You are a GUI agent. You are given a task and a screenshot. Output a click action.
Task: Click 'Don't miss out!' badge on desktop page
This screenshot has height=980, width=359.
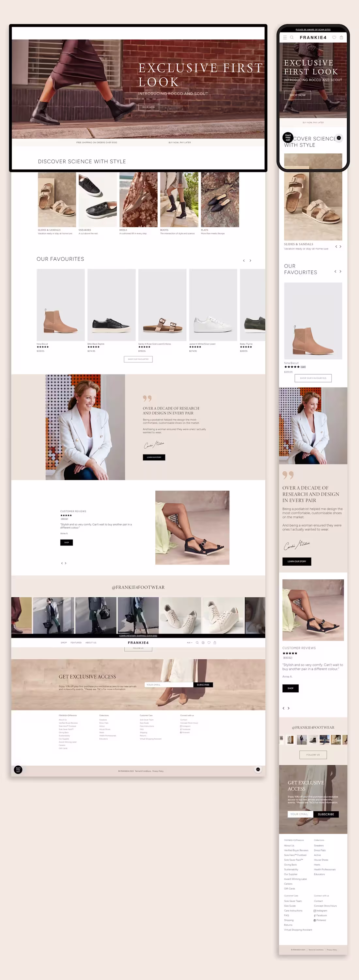click(18, 770)
